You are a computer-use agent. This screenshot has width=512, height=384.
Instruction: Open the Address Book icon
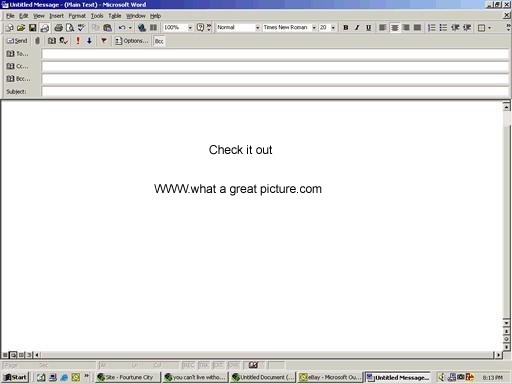pos(52,41)
